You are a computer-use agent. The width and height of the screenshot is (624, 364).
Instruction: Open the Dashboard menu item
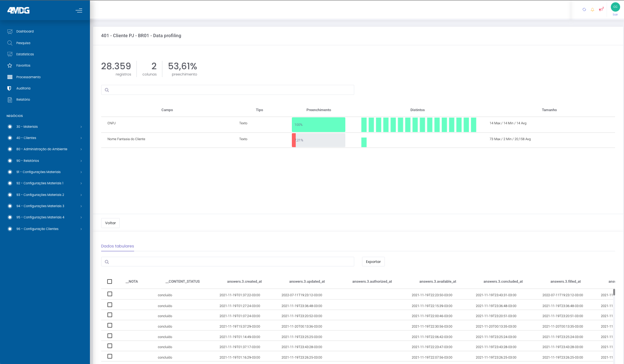coord(25,31)
